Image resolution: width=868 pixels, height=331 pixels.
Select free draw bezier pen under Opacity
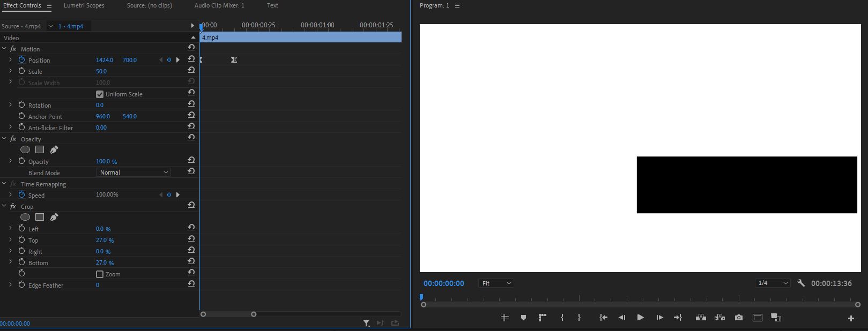point(54,150)
